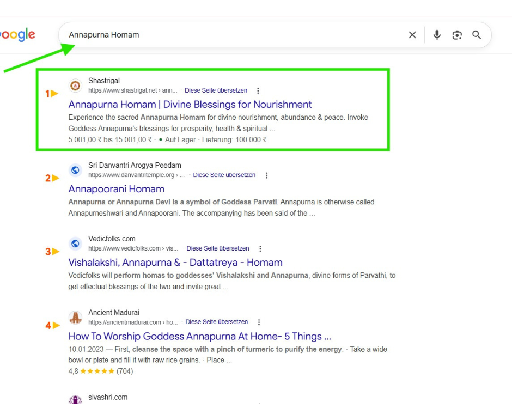Click the date '10.01.2023' in the snippet
The width and height of the screenshot is (512, 420).
click(86, 350)
